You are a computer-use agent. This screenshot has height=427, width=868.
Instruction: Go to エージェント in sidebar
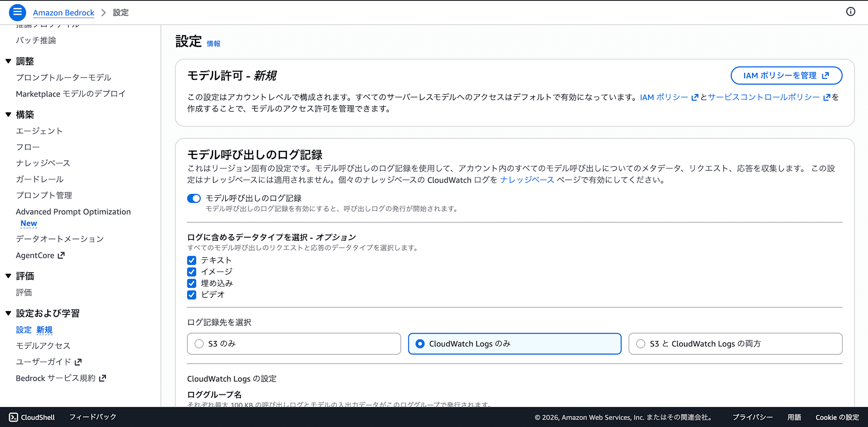39,131
